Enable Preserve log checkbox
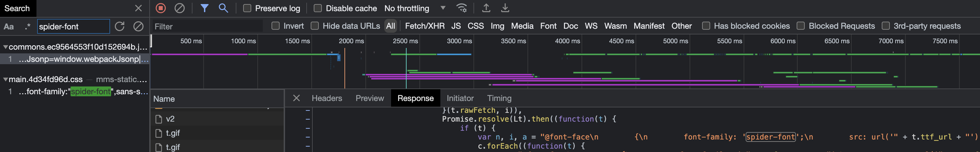 pos(247,8)
